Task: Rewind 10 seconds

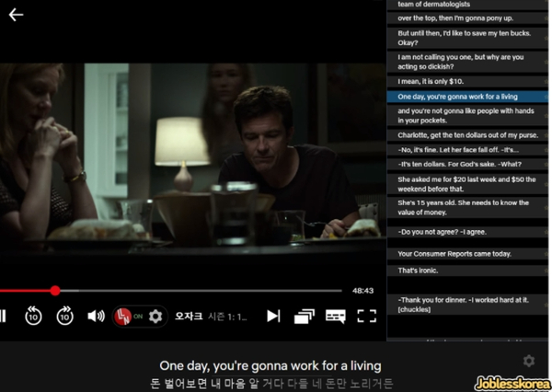Action: point(33,316)
